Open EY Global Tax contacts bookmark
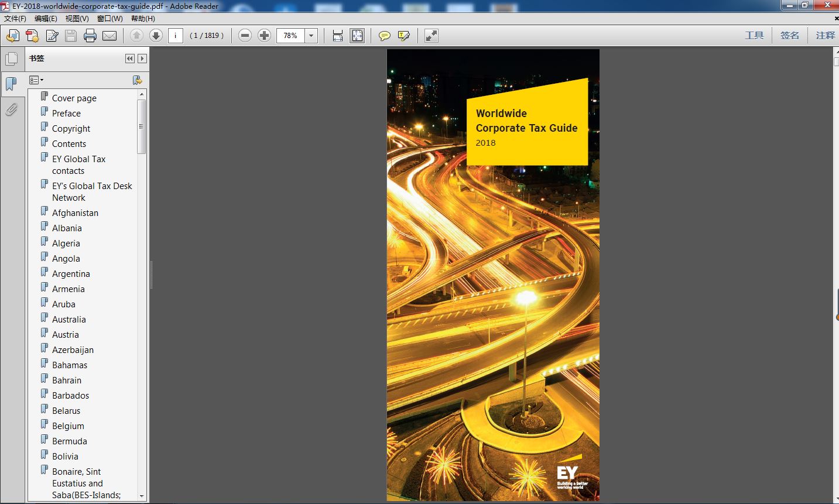The image size is (839, 504). [x=78, y=165]
